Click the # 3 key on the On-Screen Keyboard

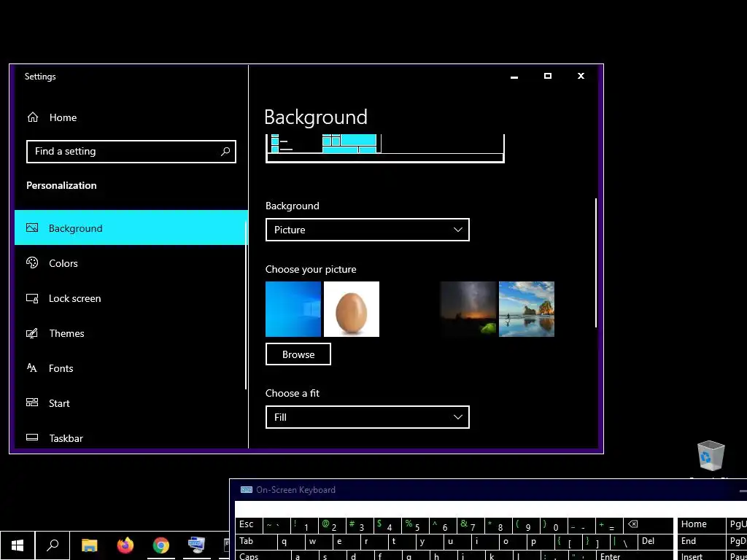359,525
